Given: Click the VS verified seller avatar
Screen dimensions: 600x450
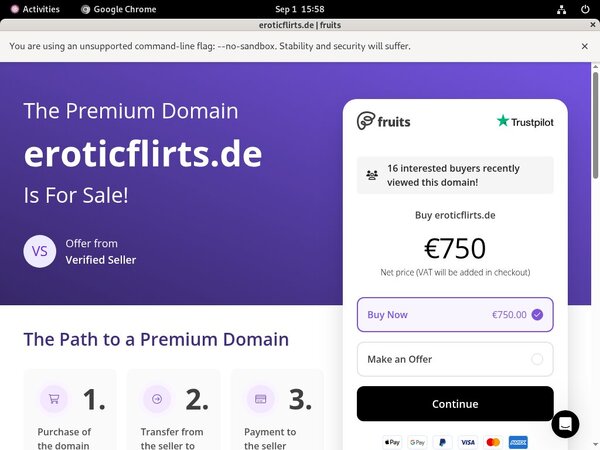Looking at the screenshot, I should pos(40,251).
